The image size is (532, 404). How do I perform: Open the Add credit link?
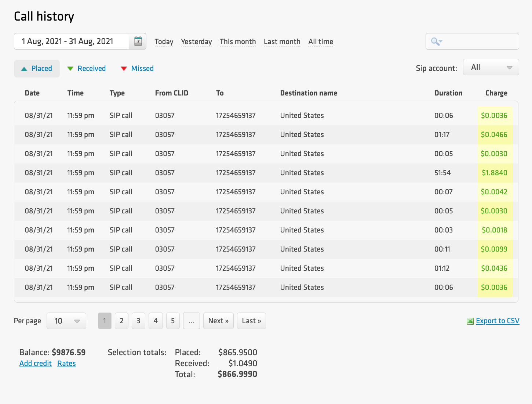35,363
